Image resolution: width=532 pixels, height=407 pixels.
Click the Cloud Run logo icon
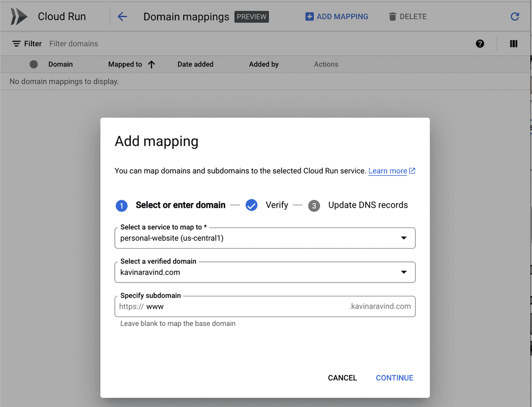(x=19, y=16)
